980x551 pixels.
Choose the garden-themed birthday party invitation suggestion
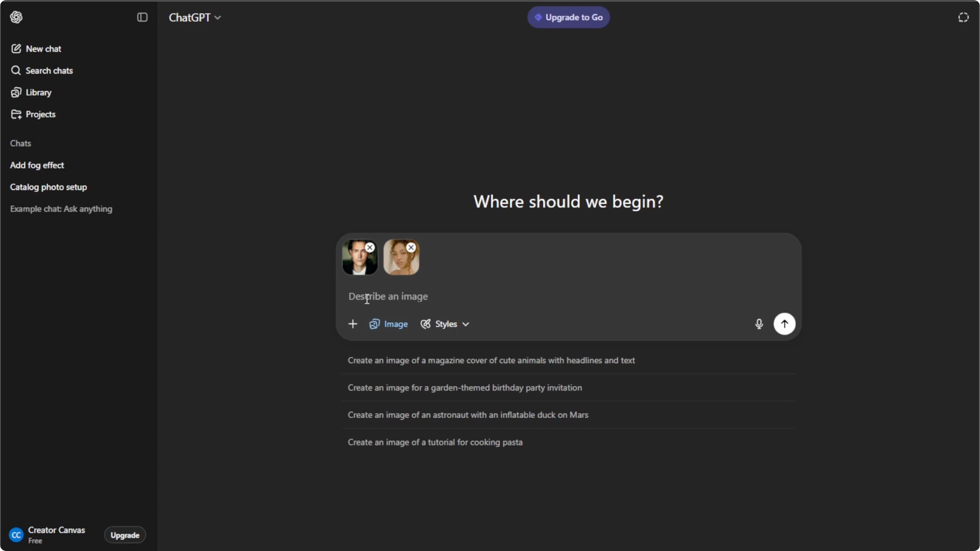click(x=568, y=388)
